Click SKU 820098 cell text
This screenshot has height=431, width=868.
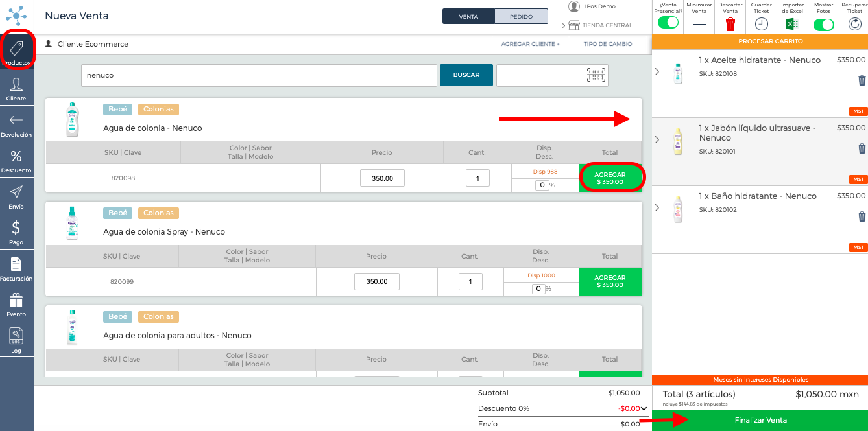(123, 178)
